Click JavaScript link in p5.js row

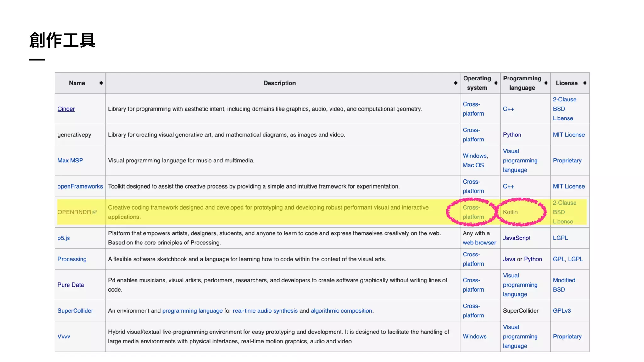[516, 238]
